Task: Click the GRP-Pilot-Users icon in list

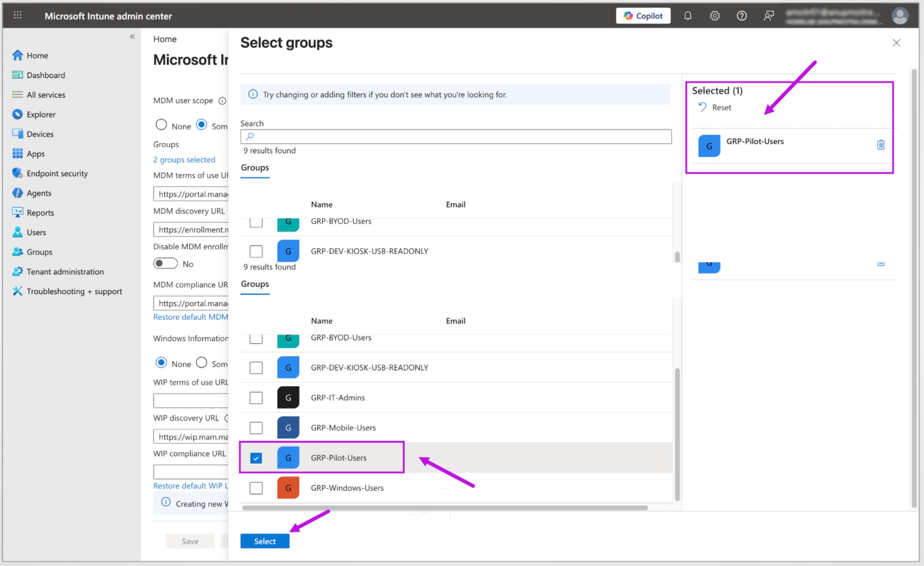Action: click(x=288, y=458)
